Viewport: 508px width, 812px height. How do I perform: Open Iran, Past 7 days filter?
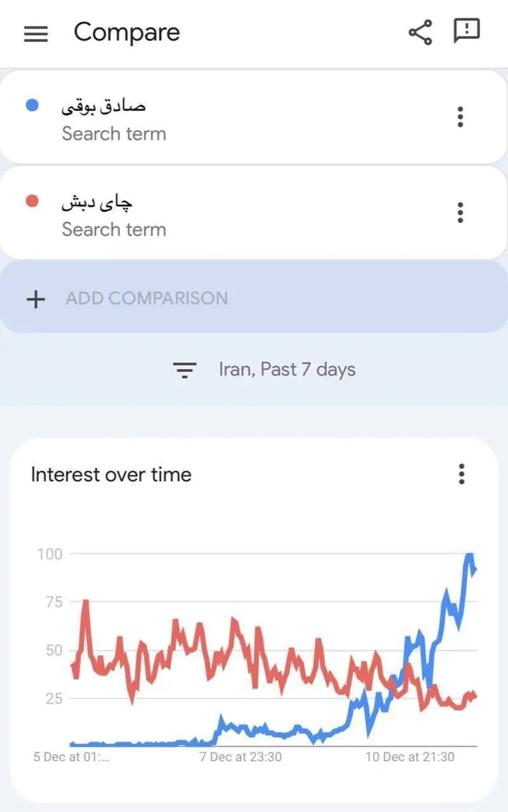coord(287,369)
